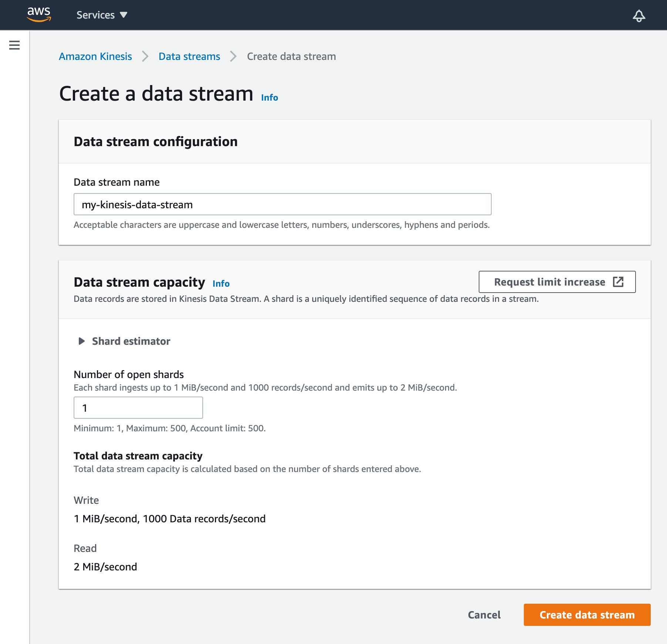The width and height of the screenshot is (667, 644).
Task: Click the Create data stream breadcrumb item
Action: [291, 56]
